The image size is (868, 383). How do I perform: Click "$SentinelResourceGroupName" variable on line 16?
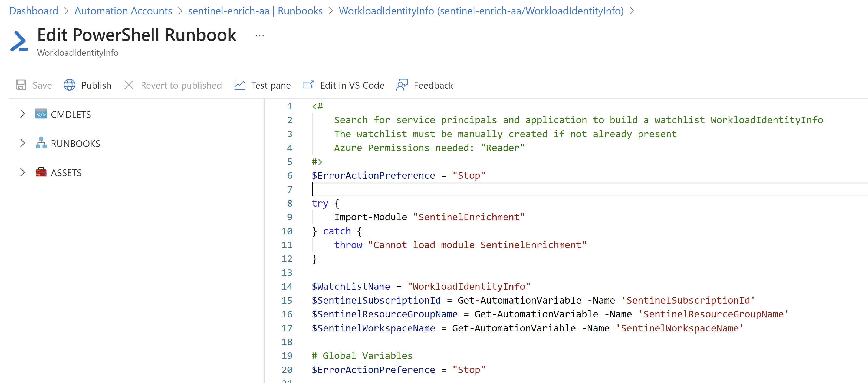[384, 314]
